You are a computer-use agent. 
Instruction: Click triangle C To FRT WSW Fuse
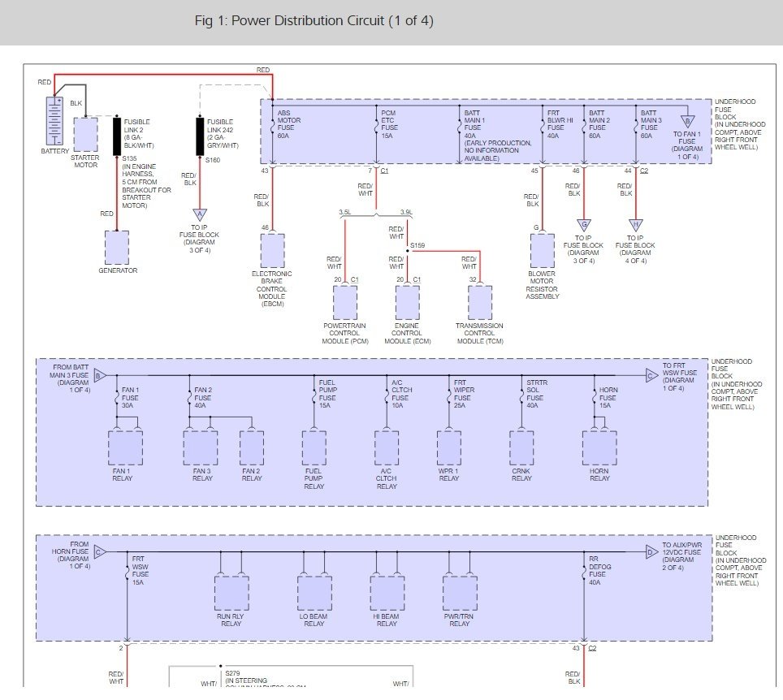651,375
